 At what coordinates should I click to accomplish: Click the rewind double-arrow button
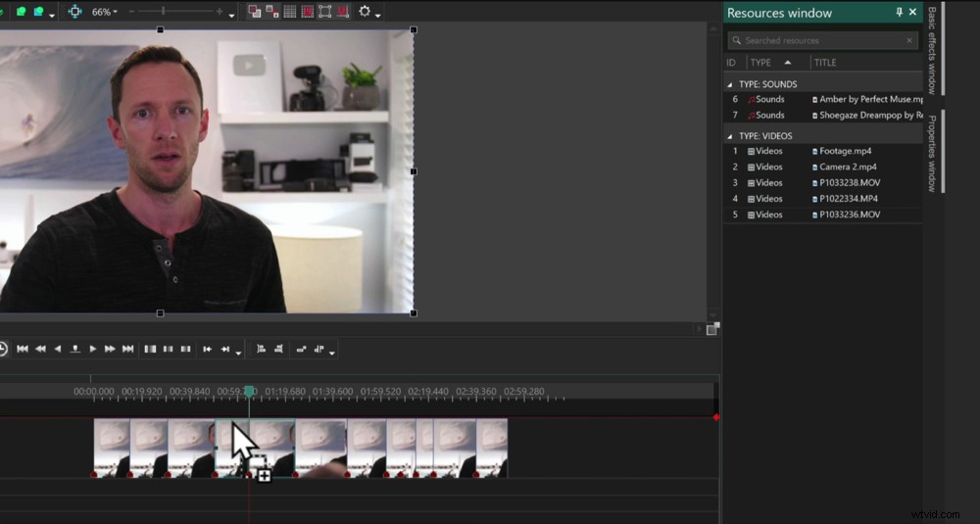[40, 349]
